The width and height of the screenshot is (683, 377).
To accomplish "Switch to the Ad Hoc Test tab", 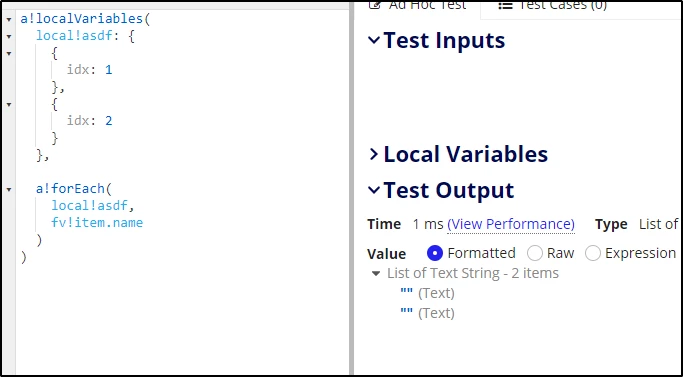I will click(x=417, y=6).
